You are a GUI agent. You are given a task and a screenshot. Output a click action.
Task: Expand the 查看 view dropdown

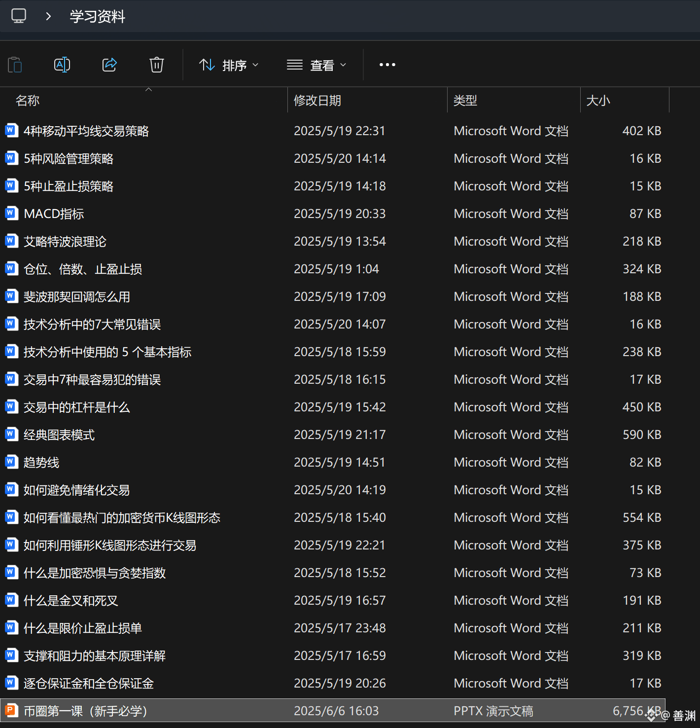316,65
